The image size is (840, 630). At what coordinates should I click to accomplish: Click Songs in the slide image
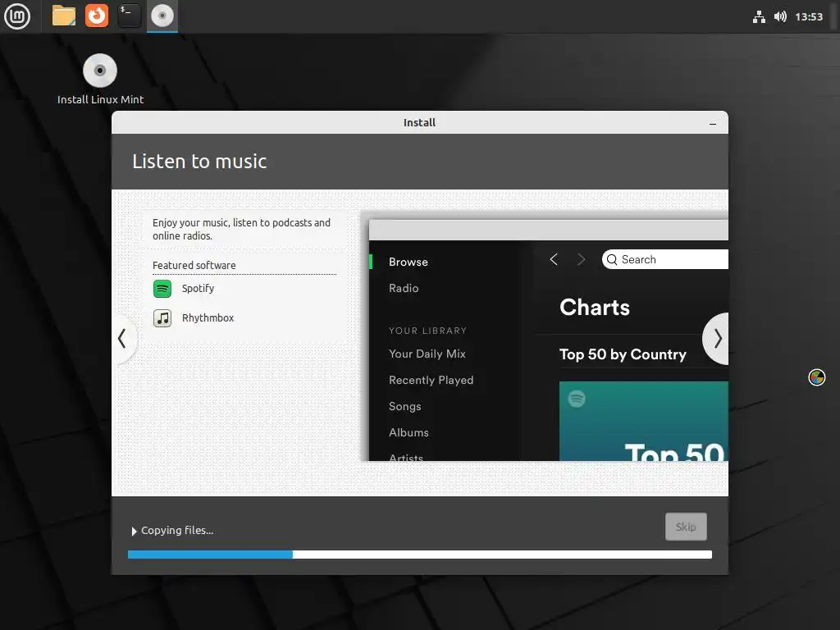pyautogui.click(x=404, y=406)
